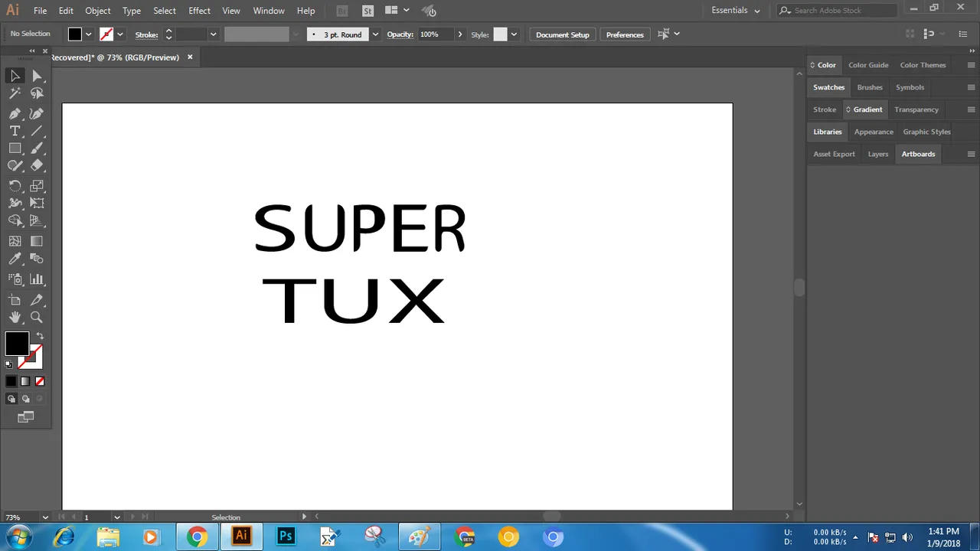The width and height of the screenshot is (980, 551).
Task: Open Stroke color dropdown in control bar
Action: (x=119, y=34)
